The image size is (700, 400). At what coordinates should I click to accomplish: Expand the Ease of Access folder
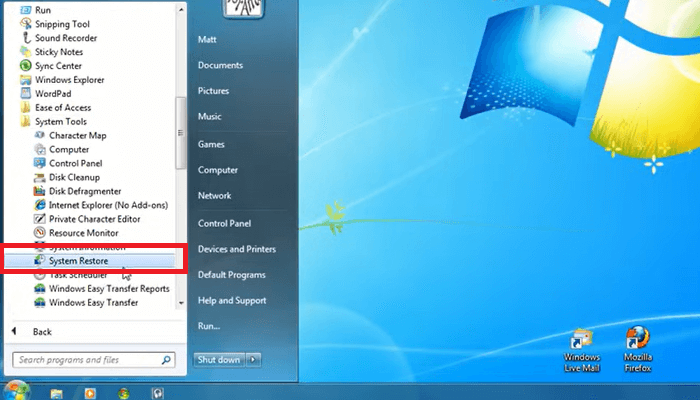(x=62, y=108)
